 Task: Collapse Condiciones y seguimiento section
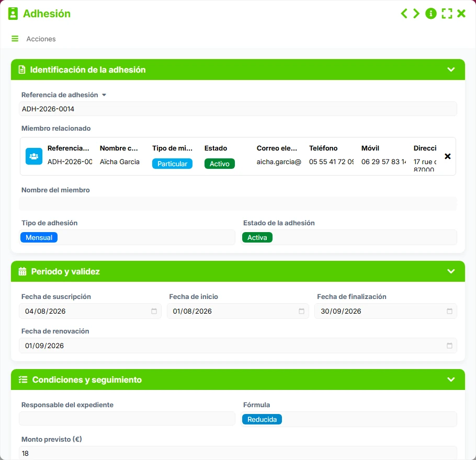pos(451,379)
